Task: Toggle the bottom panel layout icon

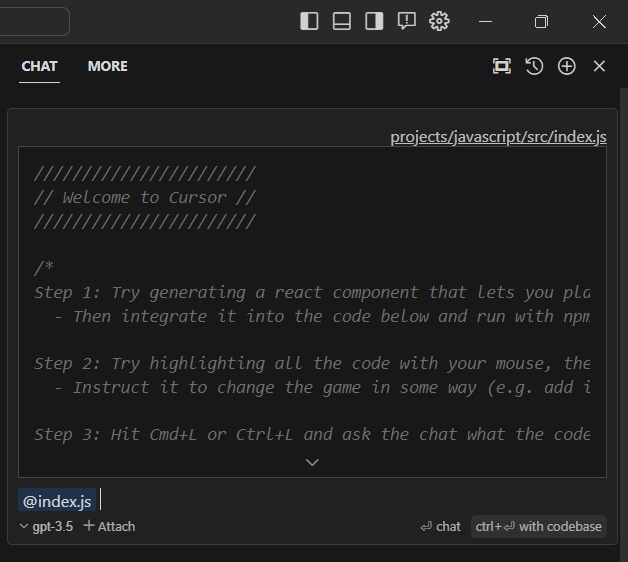Action: (x=342, y=21)
